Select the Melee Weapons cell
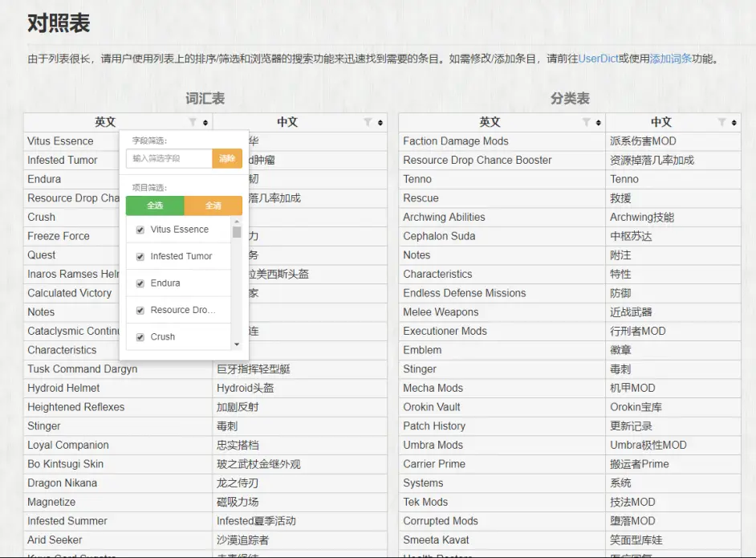756x558 pixels. (502, 312)
